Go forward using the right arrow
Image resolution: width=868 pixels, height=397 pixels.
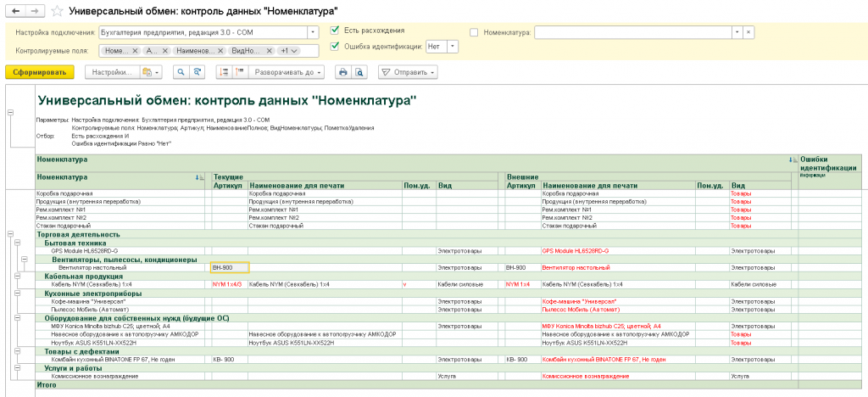(x=34, y=11)
